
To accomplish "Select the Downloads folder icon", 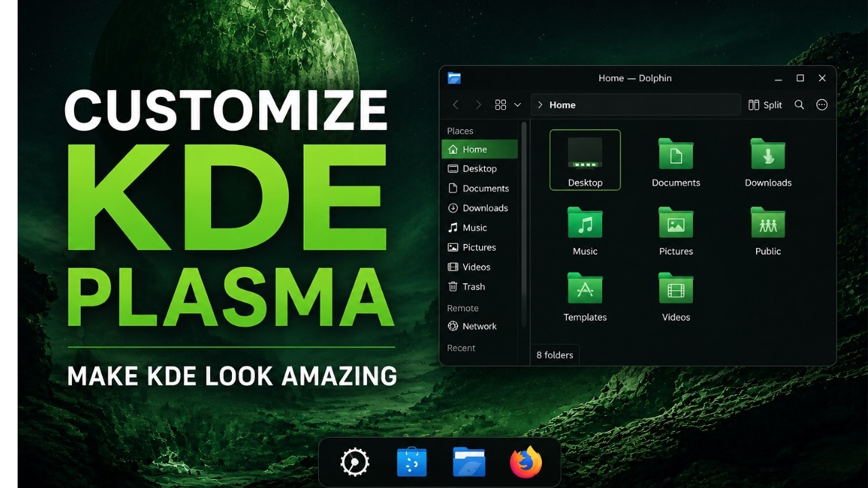I will 768,162.
